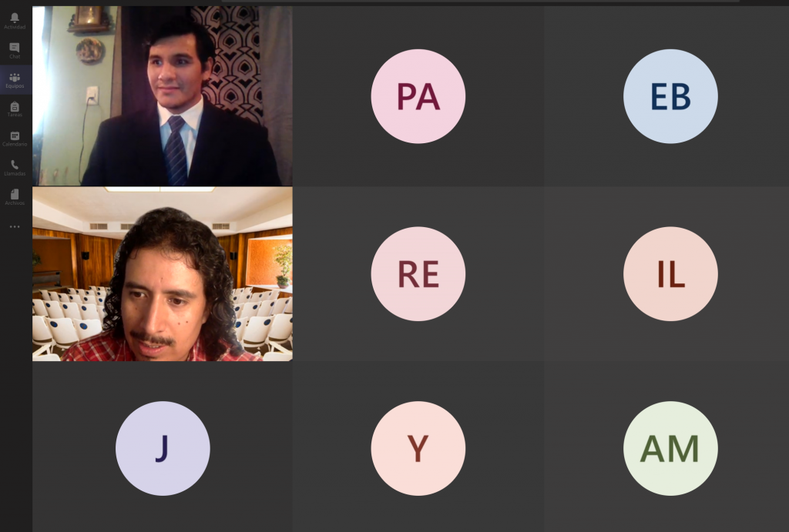Click video tile of man in plaid shirt
Viewport: 789px width, 532px height.
click(162, 274)
